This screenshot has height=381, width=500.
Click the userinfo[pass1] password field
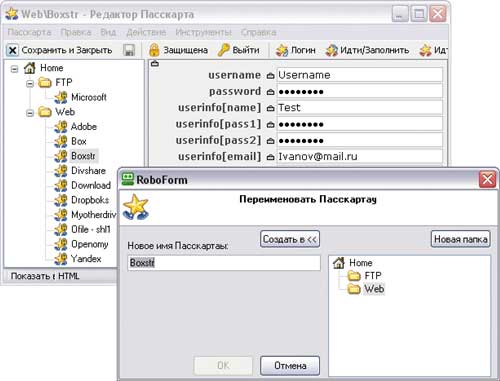coord(360,124)
